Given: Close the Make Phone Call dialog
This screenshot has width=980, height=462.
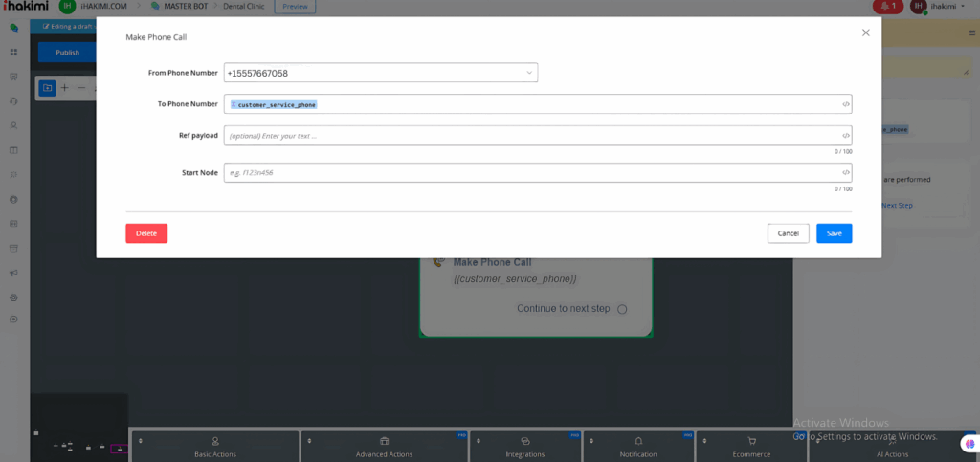Looking at the screenshot, I should point(865,33).
